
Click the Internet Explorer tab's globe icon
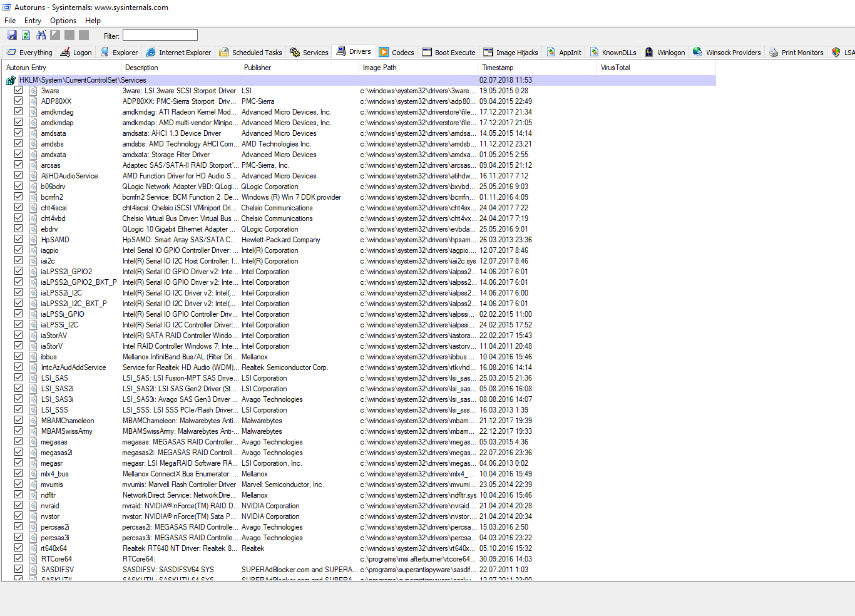click(151, 52)
